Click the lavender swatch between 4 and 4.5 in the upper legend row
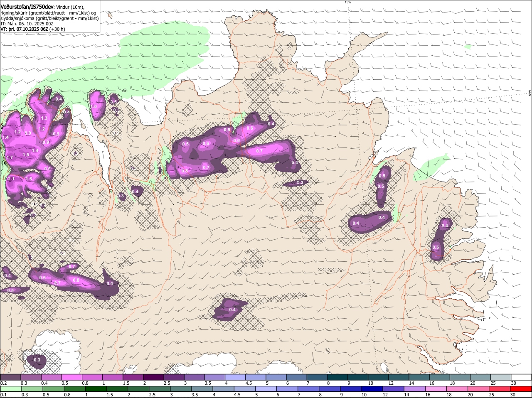Image resolution: width=532 pixels, height=398 pixels. pyautogui.click(x=235, y=377)
